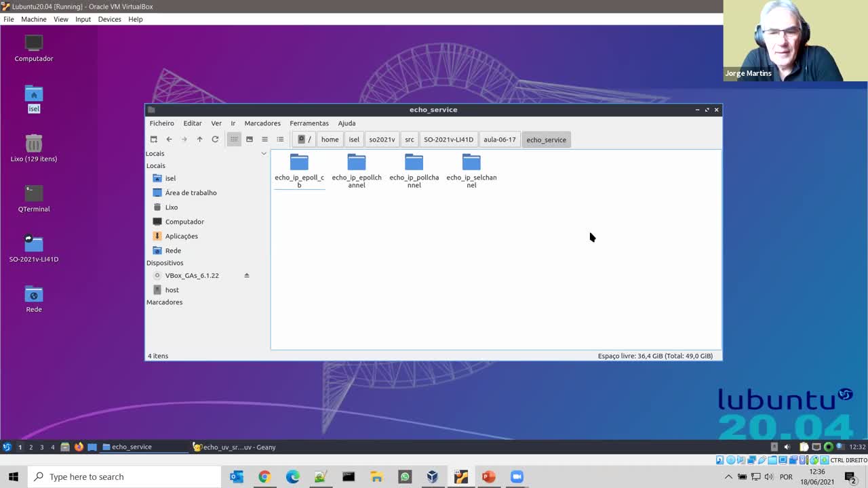The height and width of the screenshot is (488, 868).
Task: Launch Firefox from Lubuntu panel
Action: 79,447
